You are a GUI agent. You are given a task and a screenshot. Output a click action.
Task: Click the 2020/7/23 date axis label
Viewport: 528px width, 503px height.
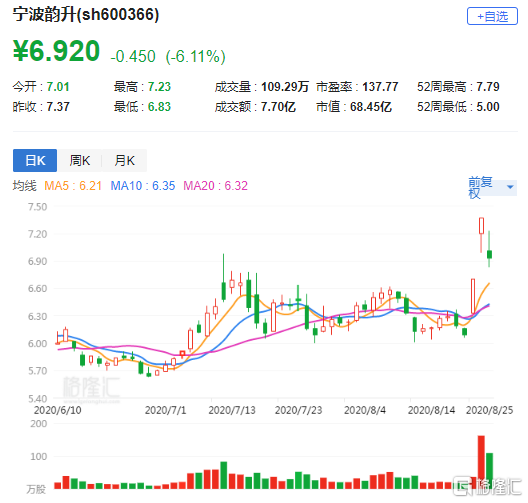click(x=298, y=410)
